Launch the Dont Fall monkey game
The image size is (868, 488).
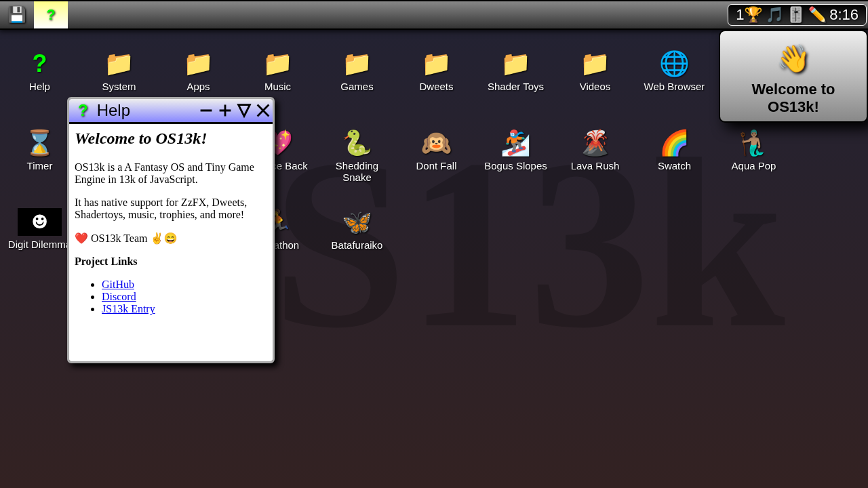tap(436, 150)
